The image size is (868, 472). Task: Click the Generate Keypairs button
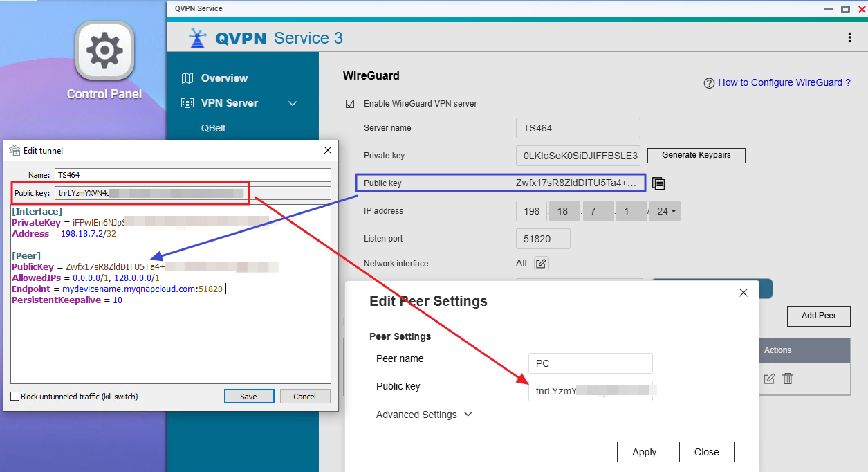coord(696,155)
